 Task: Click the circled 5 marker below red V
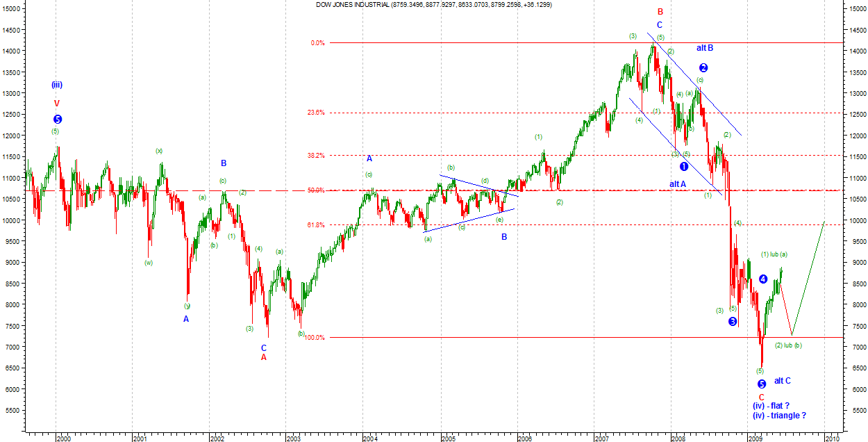pyautogui.click(x=58, y=120)
